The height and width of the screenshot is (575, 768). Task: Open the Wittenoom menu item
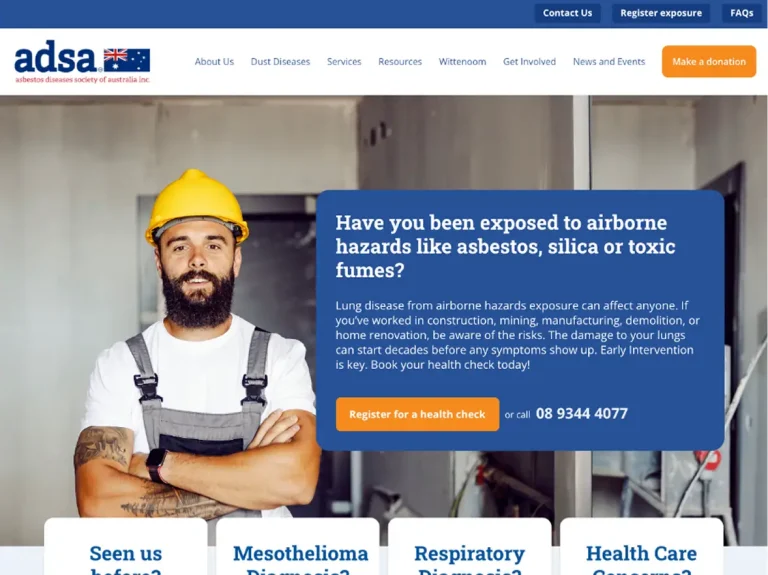point(462,62)
